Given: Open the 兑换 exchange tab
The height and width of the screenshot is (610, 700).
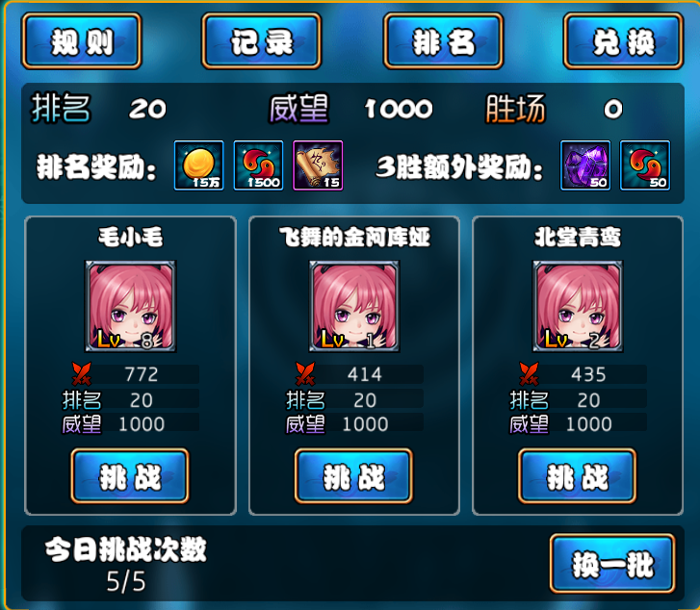Looking at the screenshot, I should pyautogui.click(x=623, y=41).
